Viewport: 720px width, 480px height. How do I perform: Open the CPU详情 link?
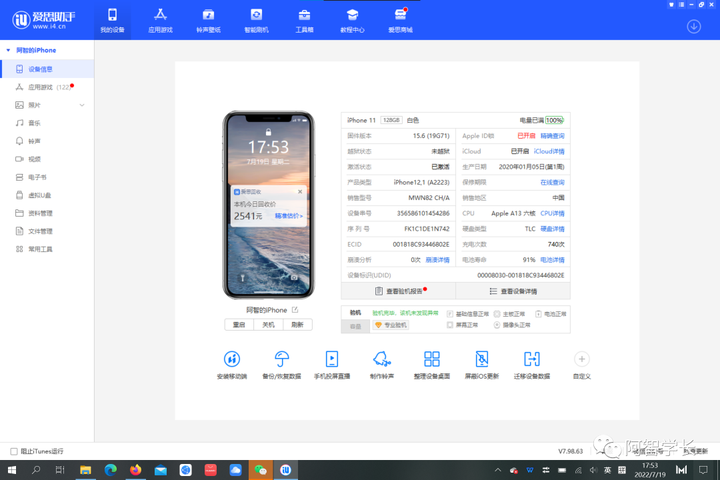[552, 214]
